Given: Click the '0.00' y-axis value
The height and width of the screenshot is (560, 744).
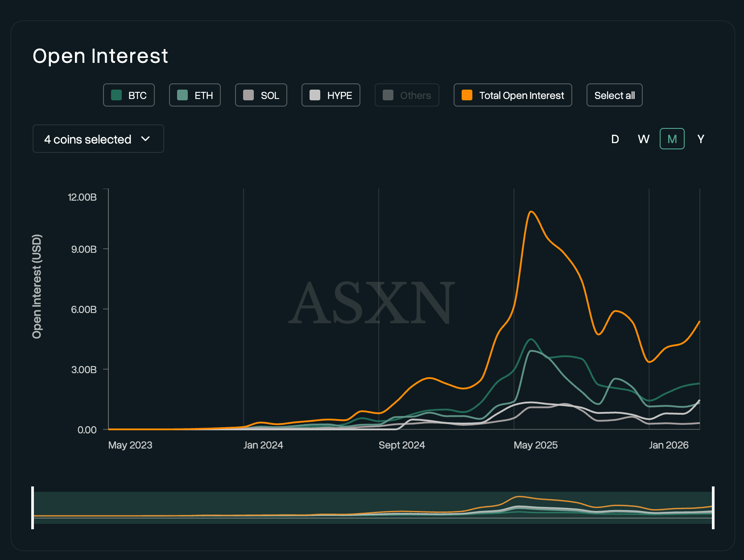Looking at the screenshot, I should click(87, 430).
